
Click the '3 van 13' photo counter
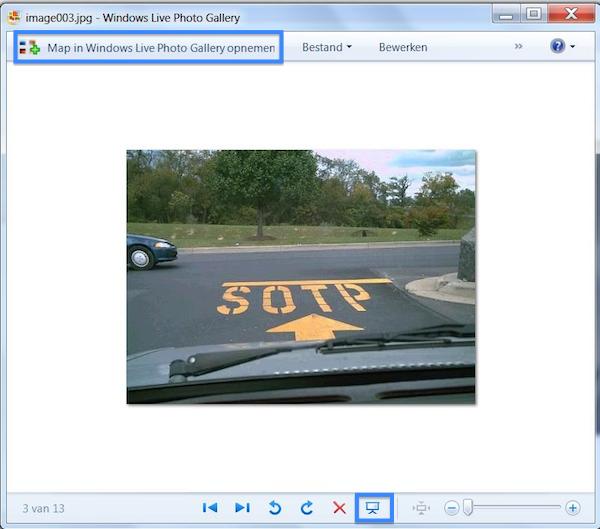[43, 508]
